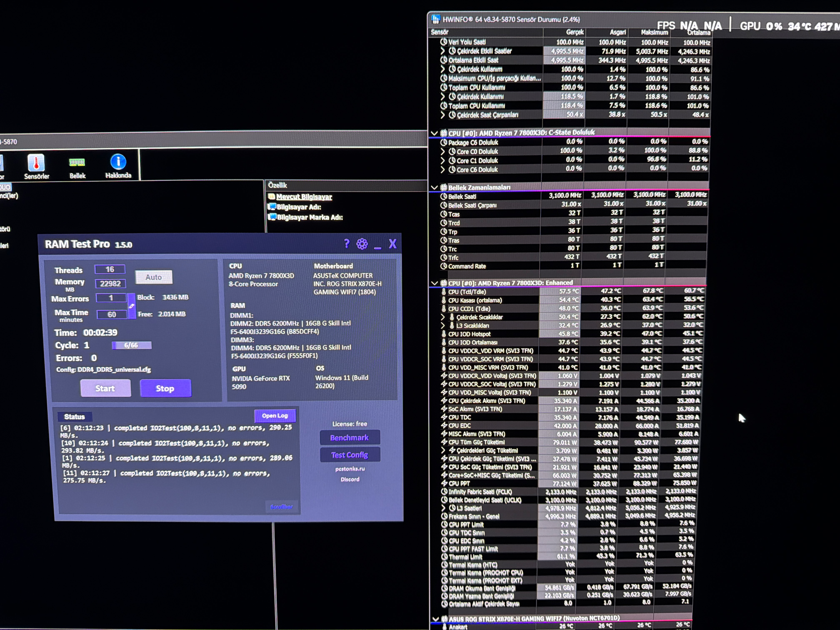
Task: Expand the Çekirdek Saat Çarpanları row
Action: pyautogui.click(x=443, y=115)
